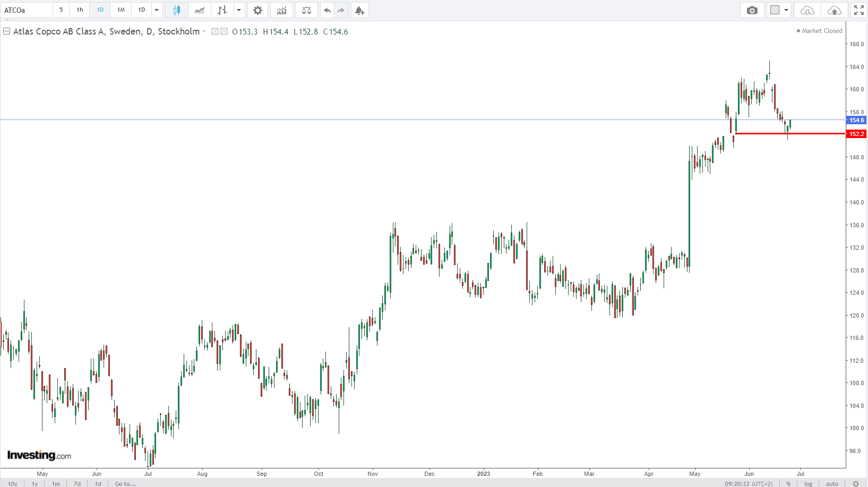Select the 1h timeframe tab
Image resolution: width=868 pixels, height=487 pixels.
pyautogui.click(x=79, y=10)
